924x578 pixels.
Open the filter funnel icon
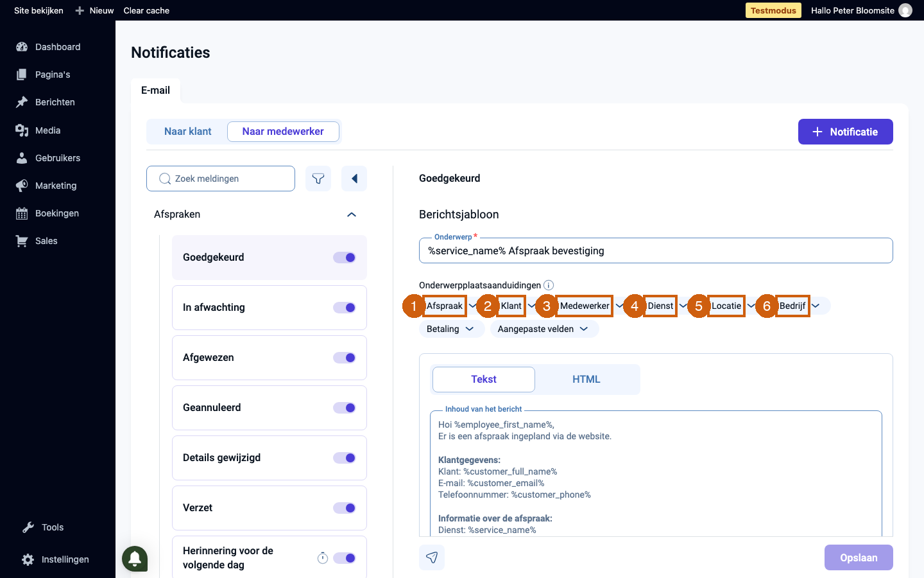pyautogui.click(x=318, y=179)
